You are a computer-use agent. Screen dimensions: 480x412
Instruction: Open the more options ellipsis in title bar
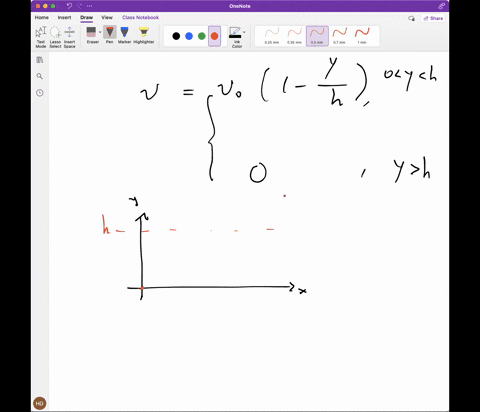(x=89, y=6)
